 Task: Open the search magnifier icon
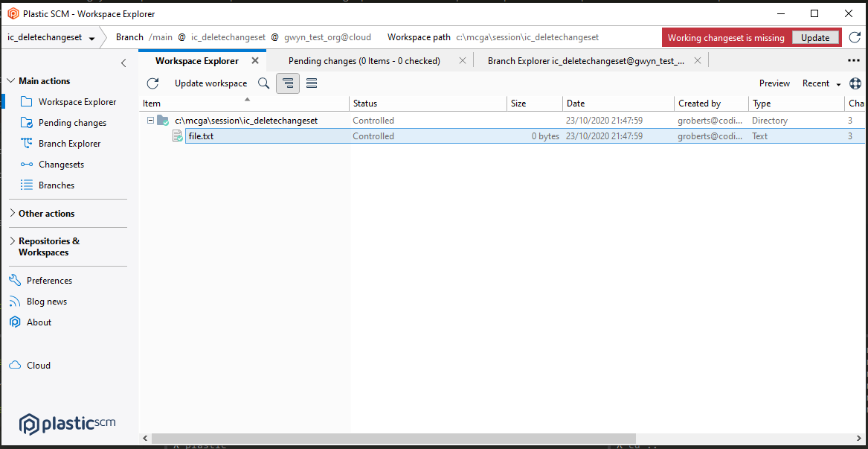pyautogui.click(x=263, y=83)
